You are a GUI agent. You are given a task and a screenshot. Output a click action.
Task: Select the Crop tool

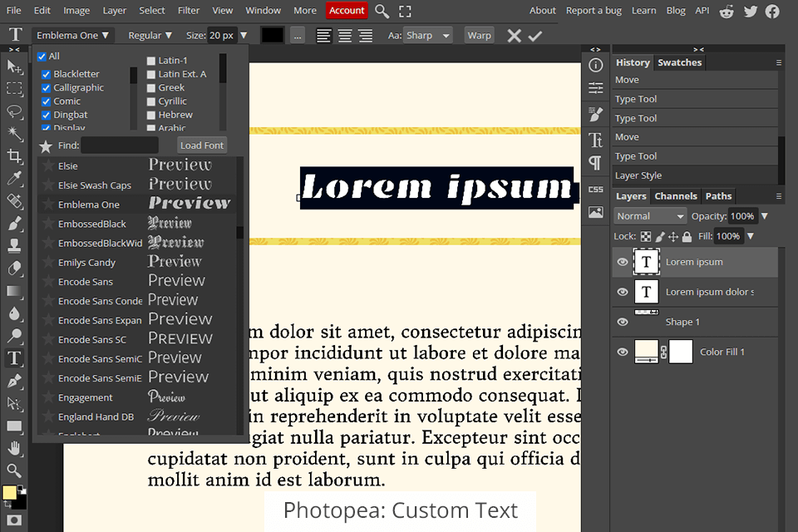14,155
